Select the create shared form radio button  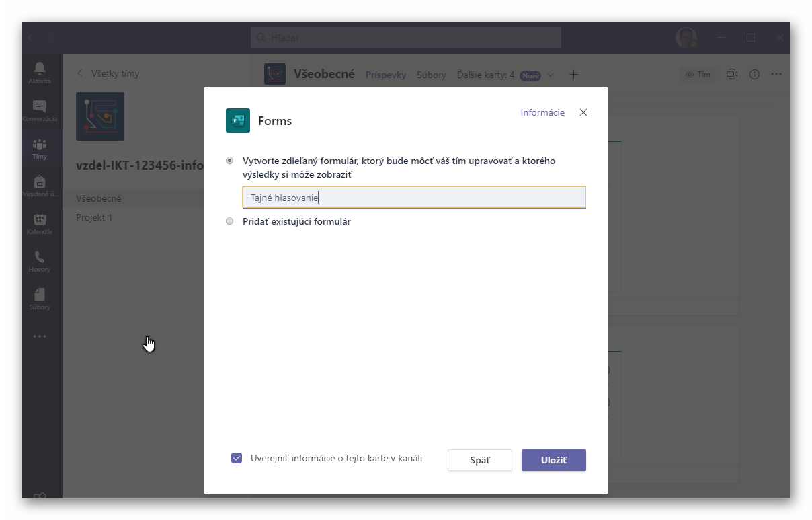tap(230, 161)
